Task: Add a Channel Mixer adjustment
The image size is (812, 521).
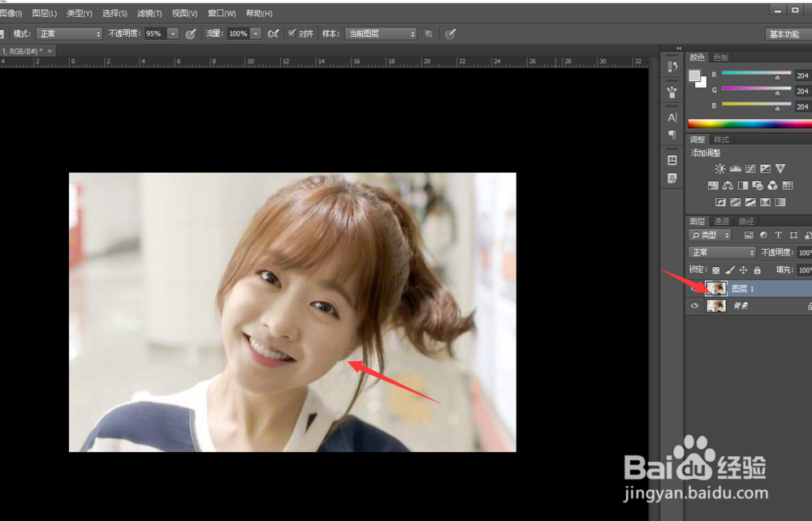Action: (x=773, y=185)
